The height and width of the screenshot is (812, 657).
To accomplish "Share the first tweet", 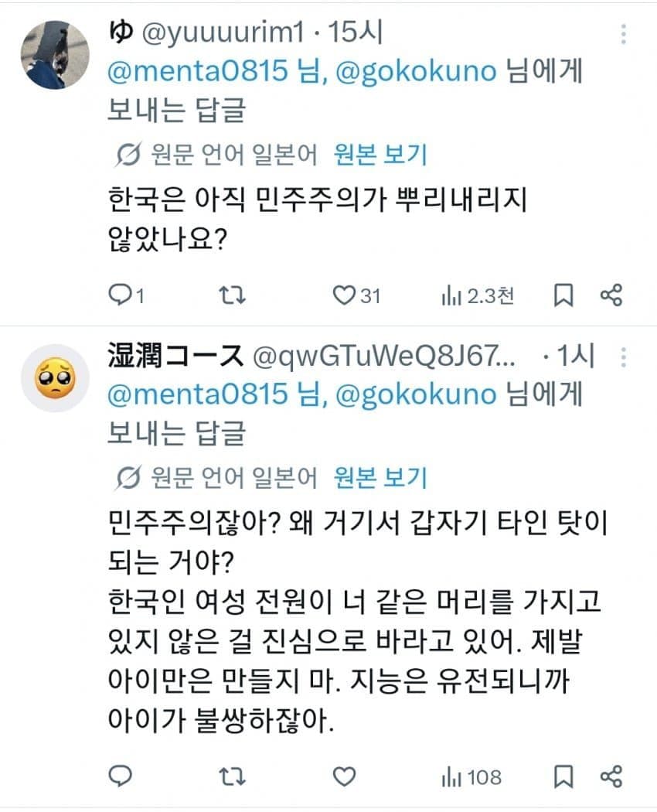I will [x=611, y=295].
